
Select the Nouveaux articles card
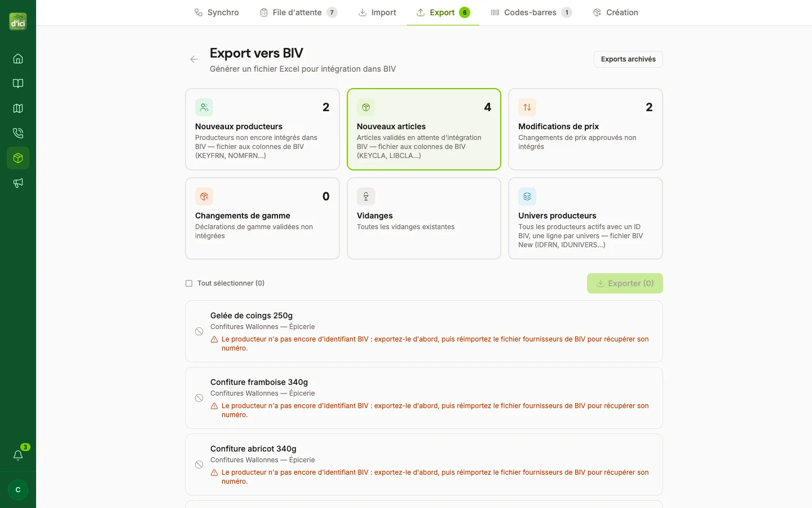[x=424, y=129]
